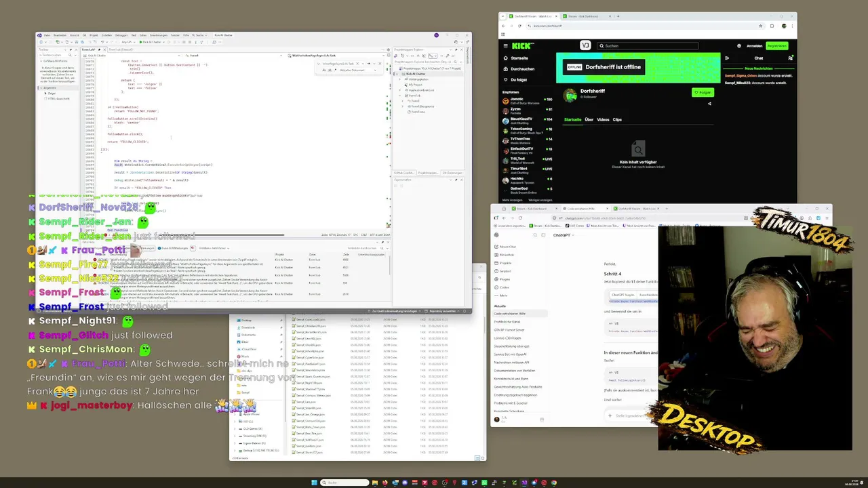Click the green Folgen button
868x488 pixels.
point(703,92)
